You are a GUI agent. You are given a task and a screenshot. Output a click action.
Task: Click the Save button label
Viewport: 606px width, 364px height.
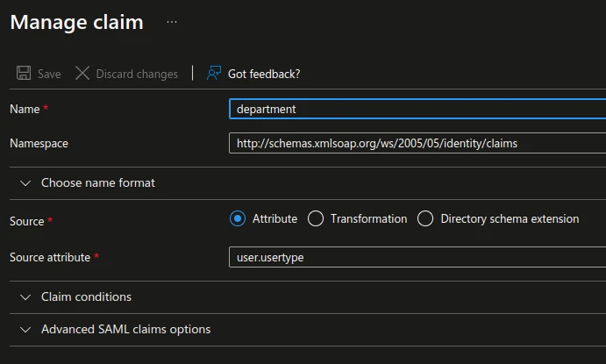[x=49, y=74]
